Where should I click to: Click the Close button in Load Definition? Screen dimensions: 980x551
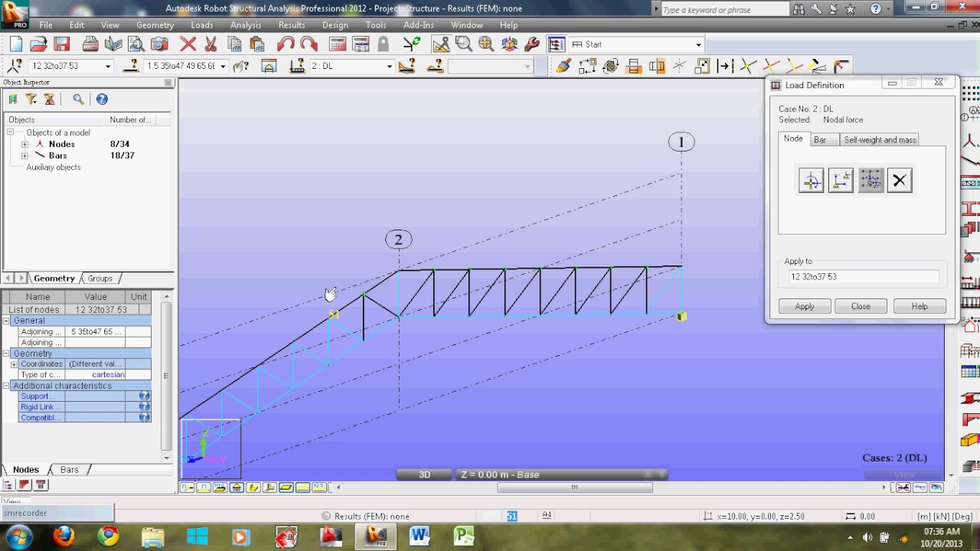861,306
